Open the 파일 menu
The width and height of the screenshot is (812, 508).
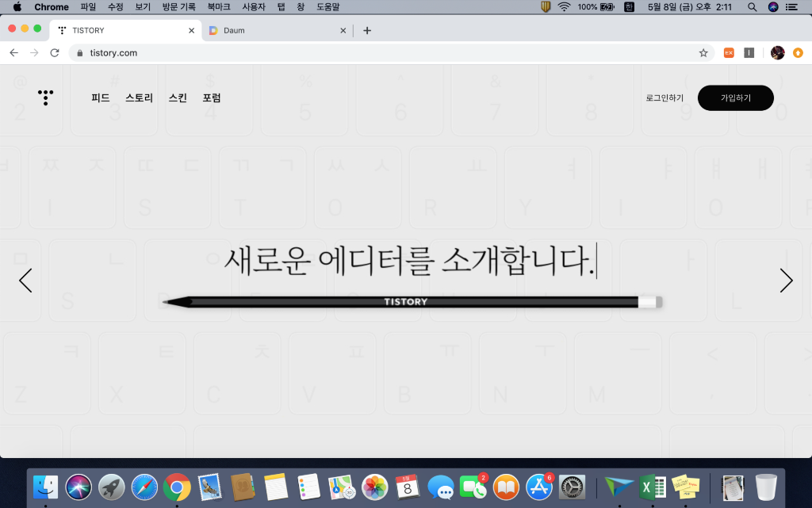pos(88,6)
